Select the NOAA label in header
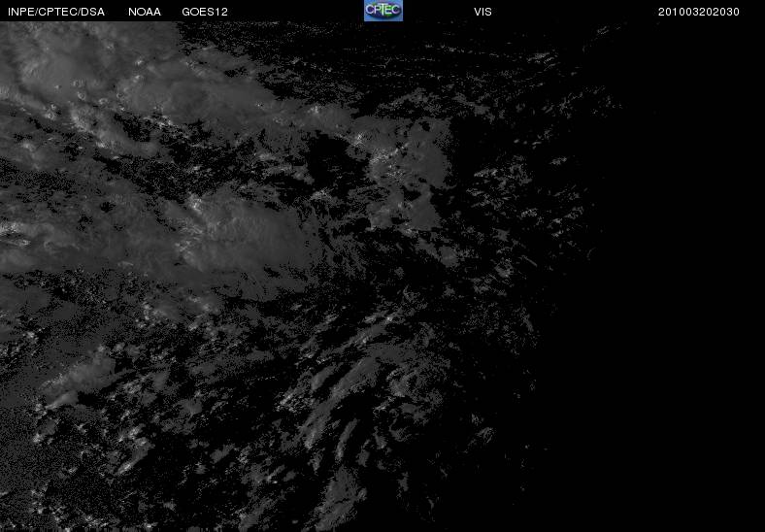 coord(145,12)
